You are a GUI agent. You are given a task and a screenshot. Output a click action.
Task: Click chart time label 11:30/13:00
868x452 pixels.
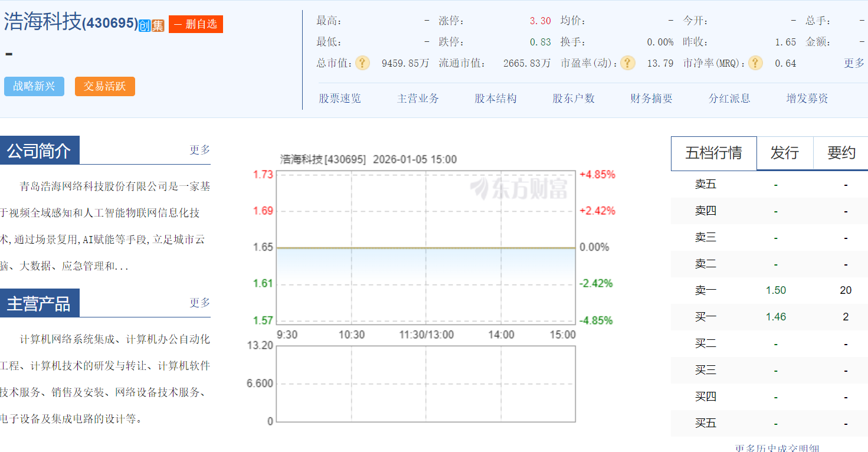pos(426,335)
